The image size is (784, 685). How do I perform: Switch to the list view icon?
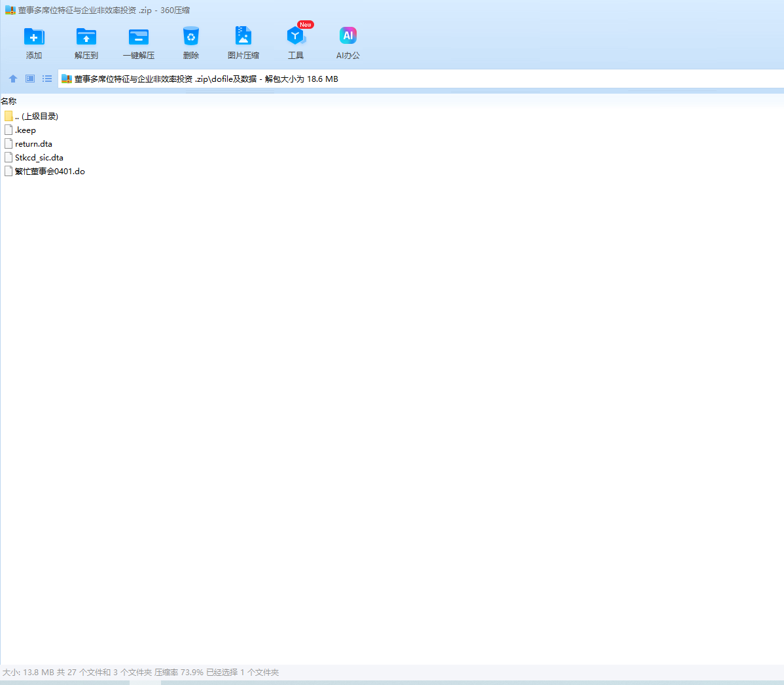tap(47, 79)
